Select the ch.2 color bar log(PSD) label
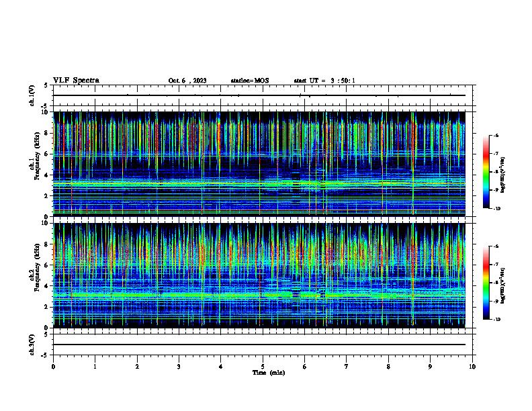 [503, 286]
